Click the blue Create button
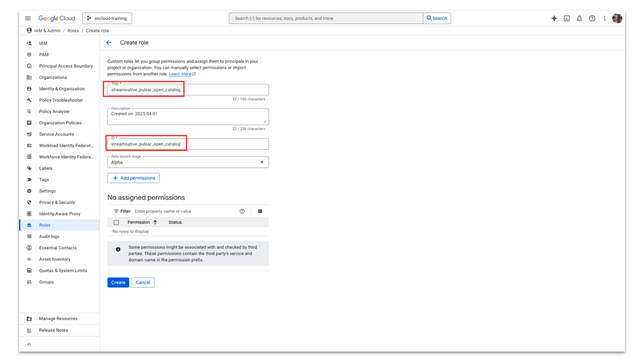The image size is (644, 362). click(118, 282)
